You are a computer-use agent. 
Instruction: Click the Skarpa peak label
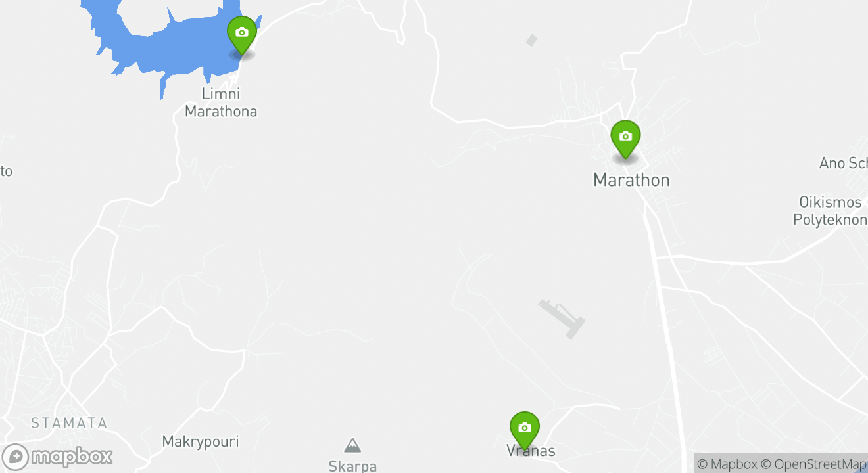(352, 466)
